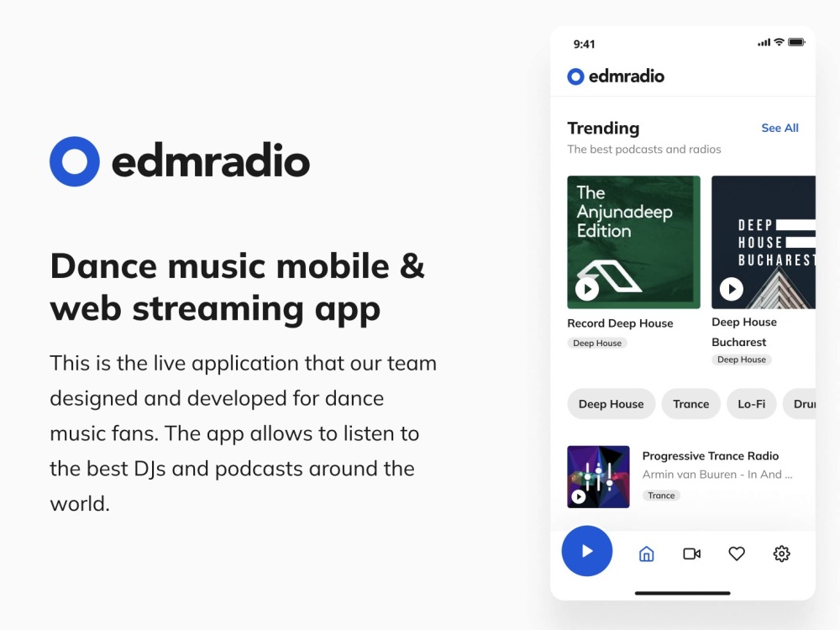The width and height of the screenshot is (840, 630).
Task: Tap the Wi-Fi icon in status bar
Action: coord(780,42)
